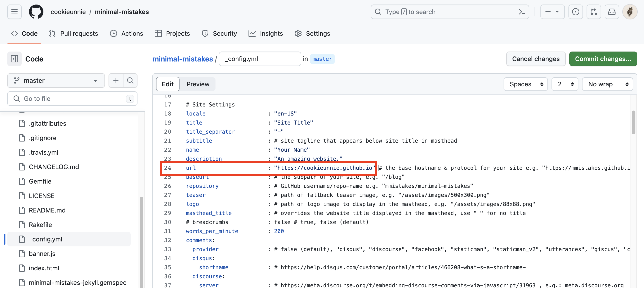This screenshot has width=644, height=288.
Task: Switch to the Insights tab
Action: pos(266,33)
